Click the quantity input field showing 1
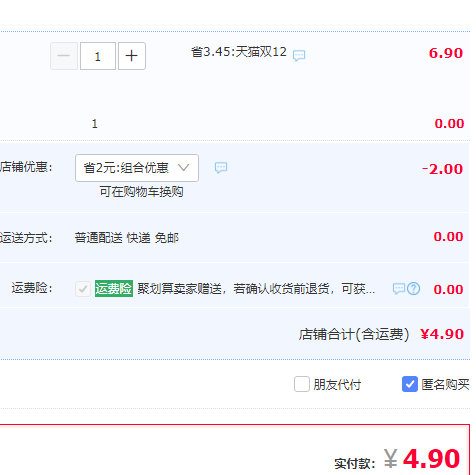This screenshot has height=475, width=476. tap(98, 56)
